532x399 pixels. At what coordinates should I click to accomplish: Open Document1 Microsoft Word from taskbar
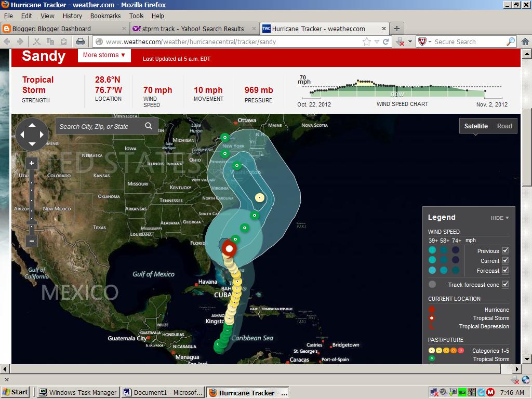(x=163, y=393)
